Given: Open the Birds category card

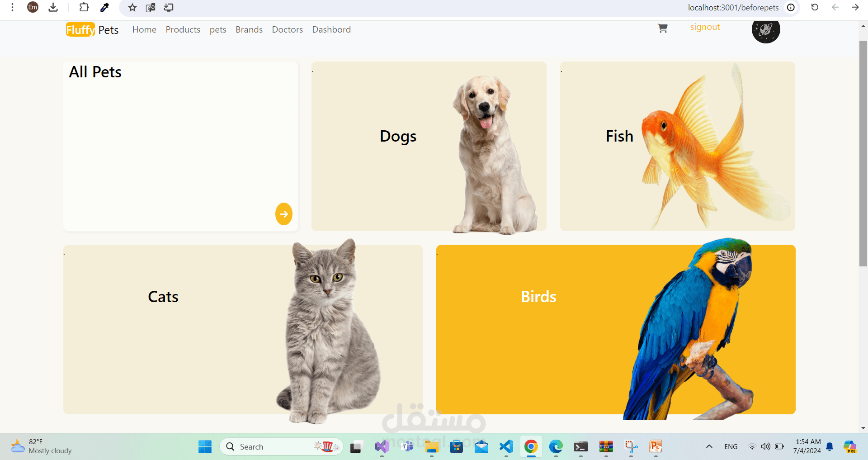Looking at the screenshot, I should [616, 329].
